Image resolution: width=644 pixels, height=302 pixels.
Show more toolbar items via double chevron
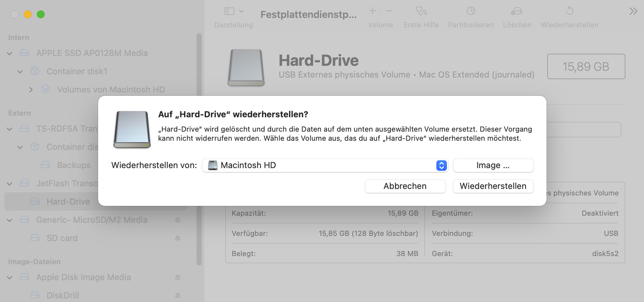[633, 11]
